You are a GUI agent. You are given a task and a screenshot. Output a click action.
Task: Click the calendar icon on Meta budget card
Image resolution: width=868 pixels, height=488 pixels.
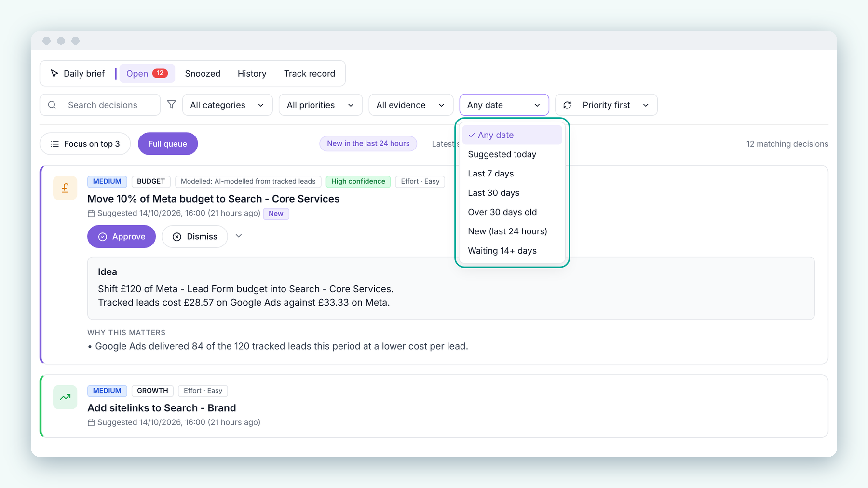pyautogui.click(x=91, y=213)
